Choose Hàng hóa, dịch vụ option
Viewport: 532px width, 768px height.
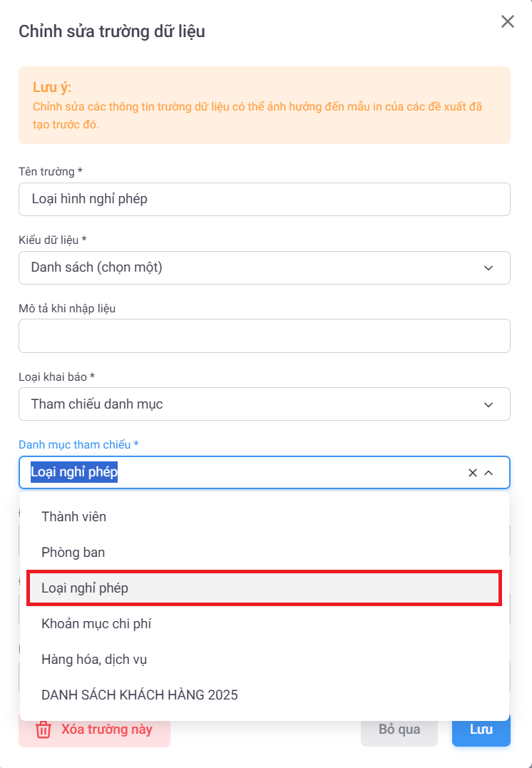pyautogui.click(x=94, y=660)
